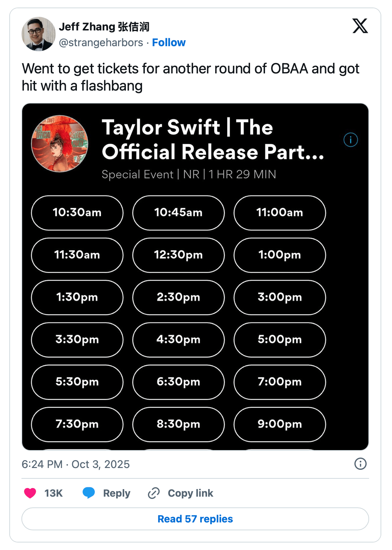Viewport: 392px width, 550px height.
Task: Click the @strangeharbors handle
Action: [101, 43]
